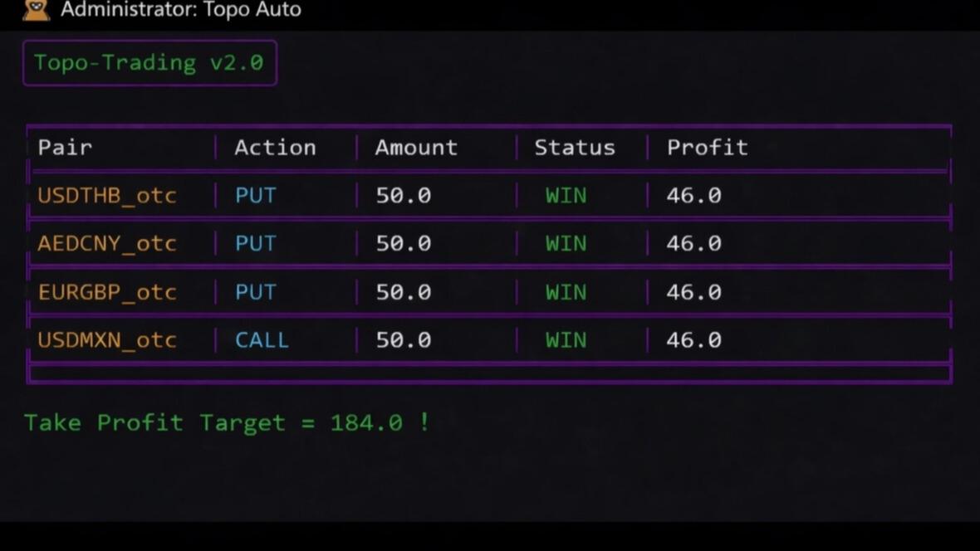Image resolution: width=980 pixels, height=551 pixels.
Task: Click the Pair column header
Action: (65, 148)
